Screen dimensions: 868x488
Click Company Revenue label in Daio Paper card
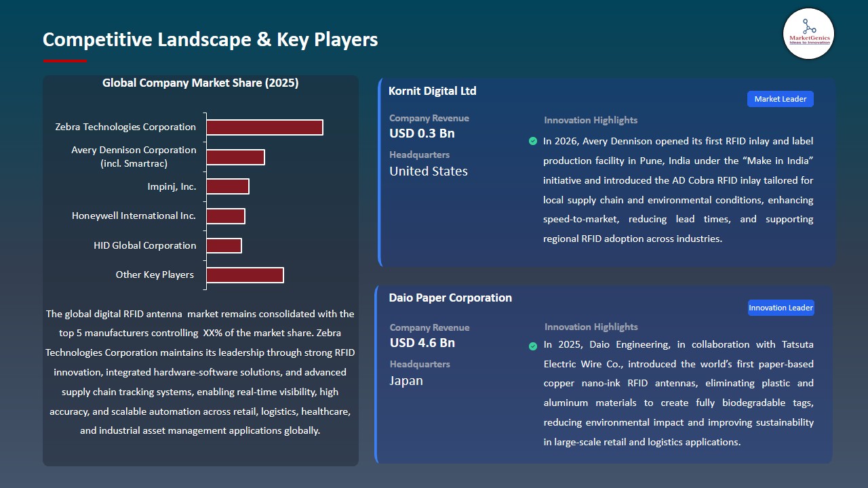click(x=429, y=327)
